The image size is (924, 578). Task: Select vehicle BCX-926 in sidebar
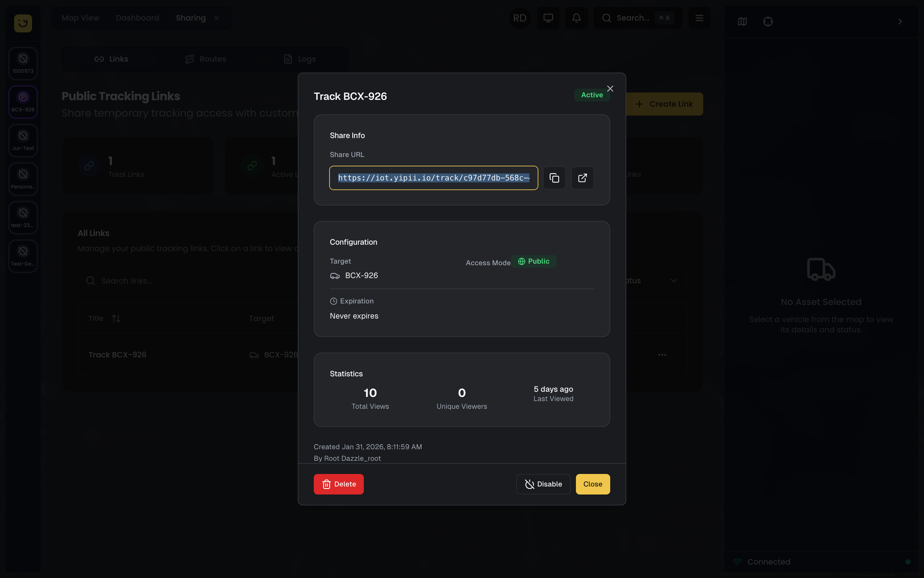point(23,102)
